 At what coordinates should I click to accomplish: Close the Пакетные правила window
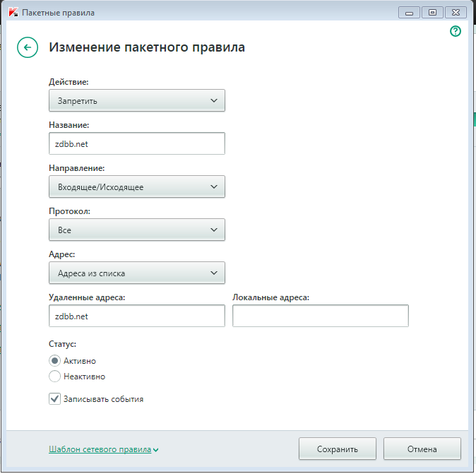[x=456, y=12]
